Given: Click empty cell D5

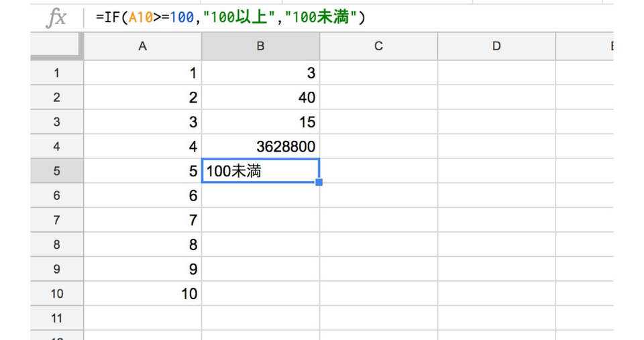Looking at the screenshot, I should pyautogui.click(x=496, y=171).
